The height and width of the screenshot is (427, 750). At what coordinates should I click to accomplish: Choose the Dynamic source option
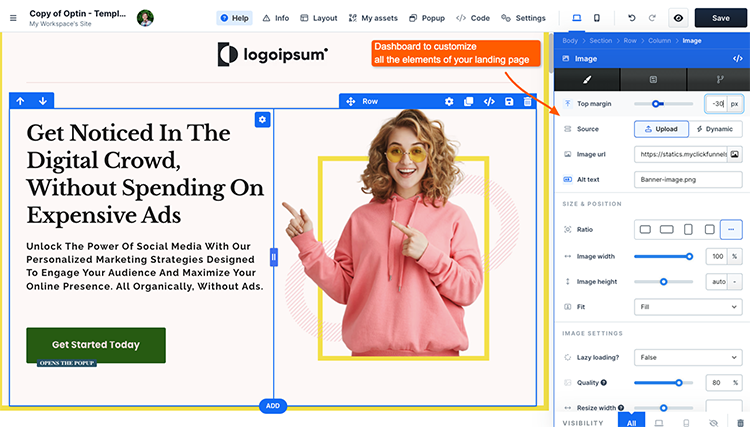point(714,129)
